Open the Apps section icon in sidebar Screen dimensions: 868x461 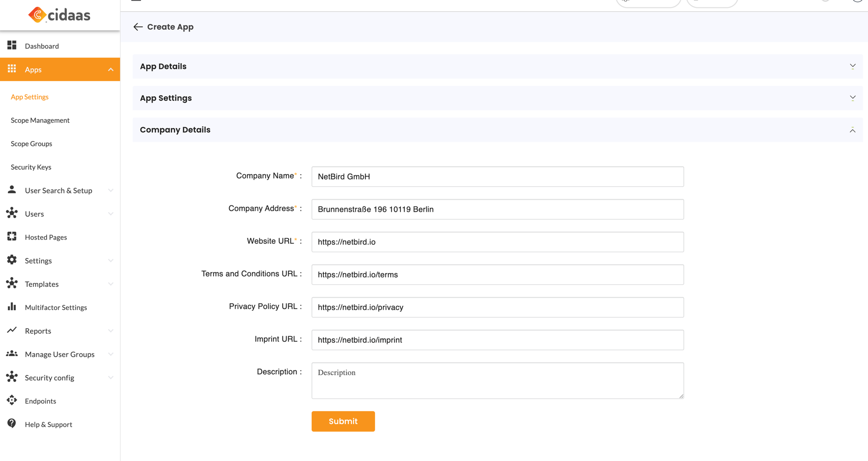point(12,69)
